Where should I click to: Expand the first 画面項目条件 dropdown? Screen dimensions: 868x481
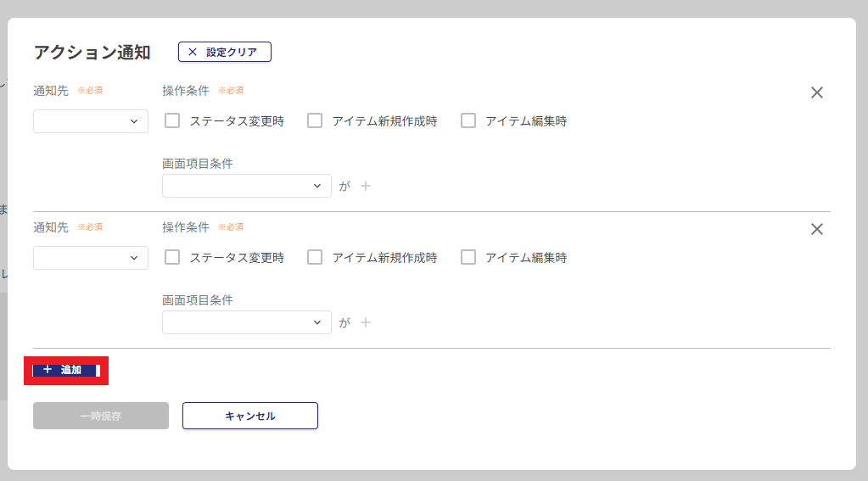pyautogui.click(x=246, y=186)
